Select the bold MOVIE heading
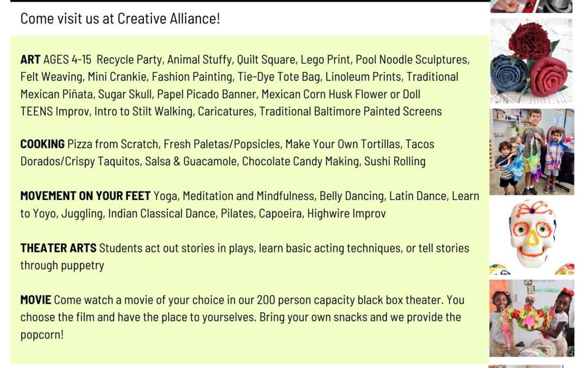The image size is (588, 368). click(35, 300)
